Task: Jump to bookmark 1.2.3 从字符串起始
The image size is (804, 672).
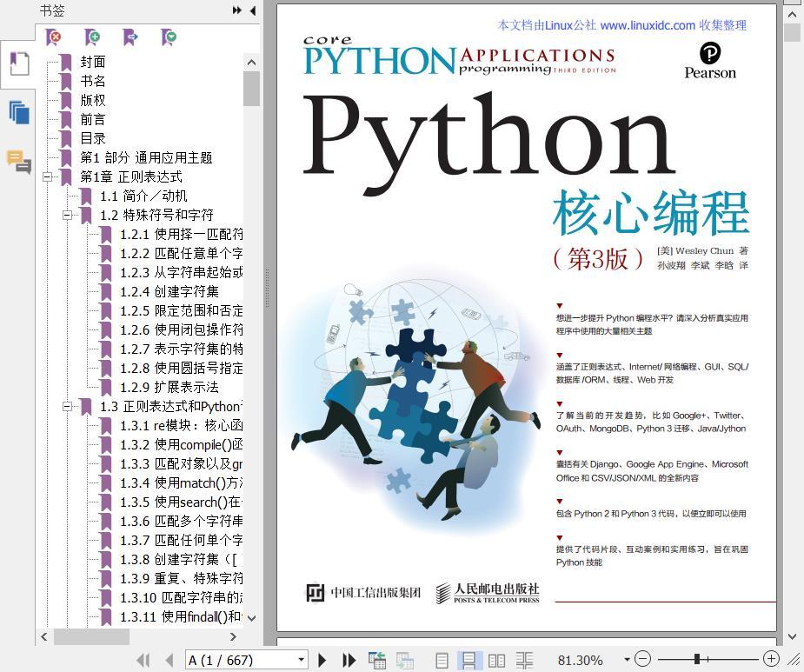Action: (182, 272)
